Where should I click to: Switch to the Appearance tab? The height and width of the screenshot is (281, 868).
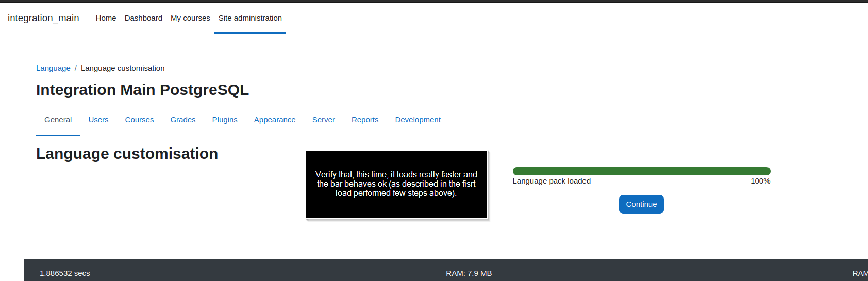[275, 120]
